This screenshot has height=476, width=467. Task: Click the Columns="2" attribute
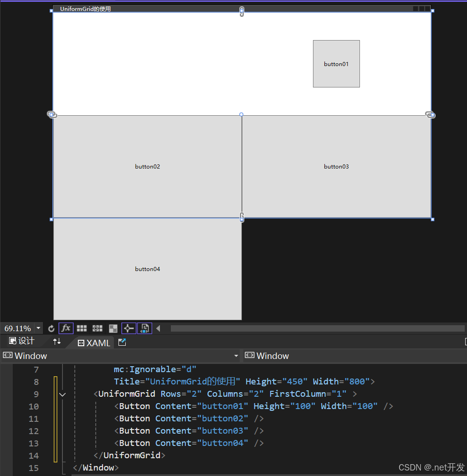click(235, 394)
